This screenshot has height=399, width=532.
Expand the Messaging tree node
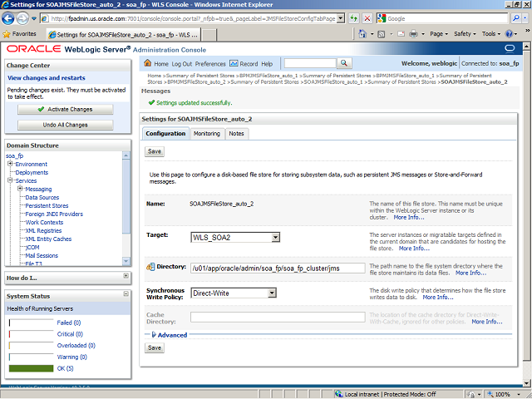pyautogui.click(x=20, y=189)
